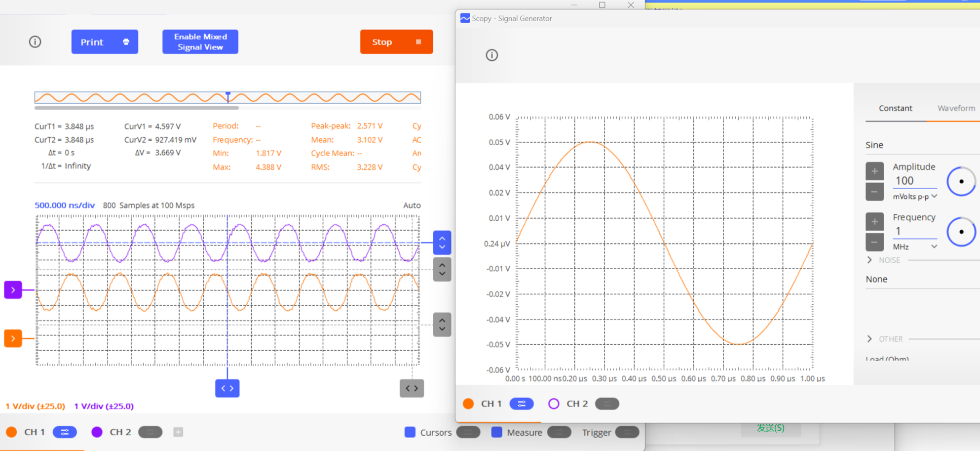Open Cursors settings menu button
980x451 pixels.
coord(468,432)
